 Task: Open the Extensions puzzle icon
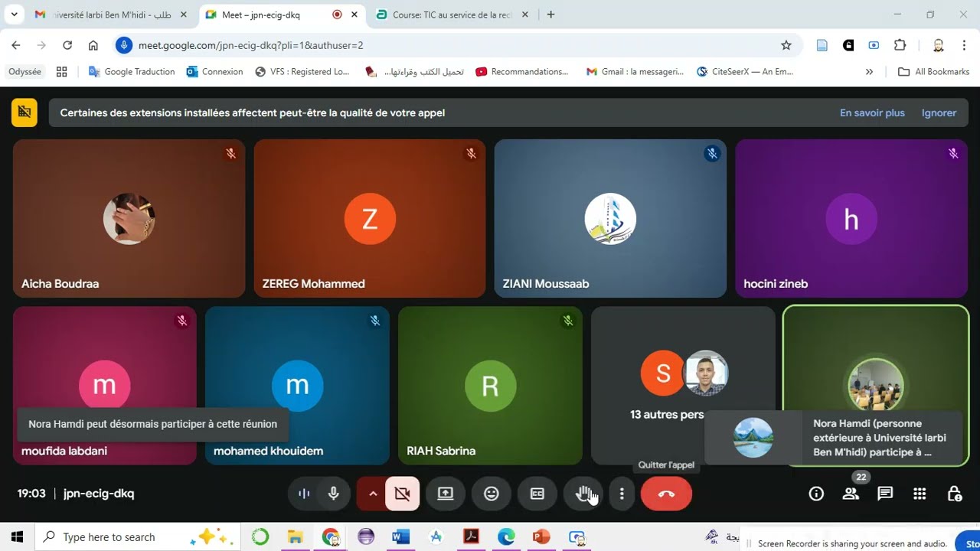[900, 45]
